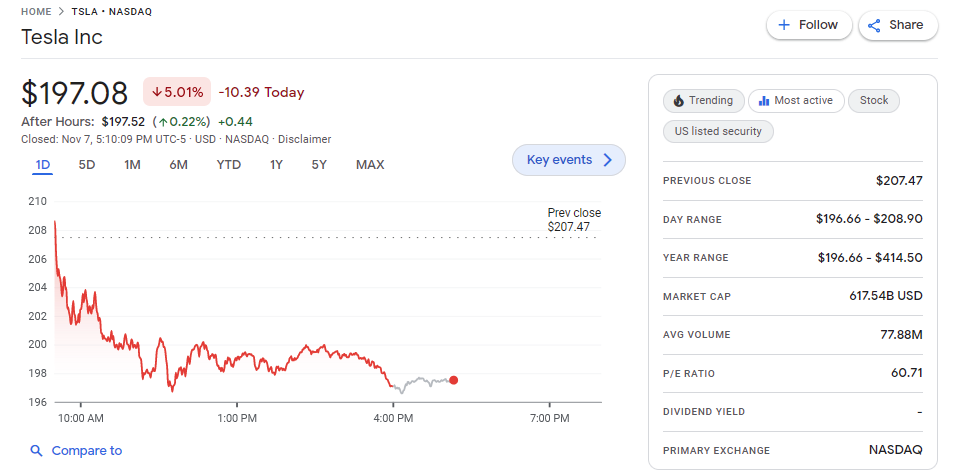Click the TSLA • NASDAQ breadcrumb

[112, 12]
